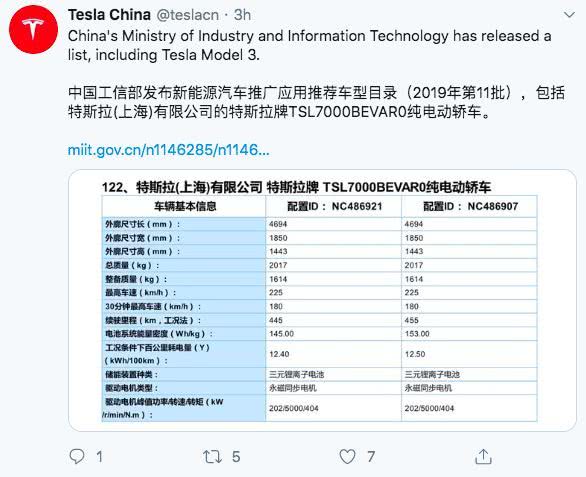Click the Chinese tweet text paragraph
Screen dimensions: 586x477
316,102
